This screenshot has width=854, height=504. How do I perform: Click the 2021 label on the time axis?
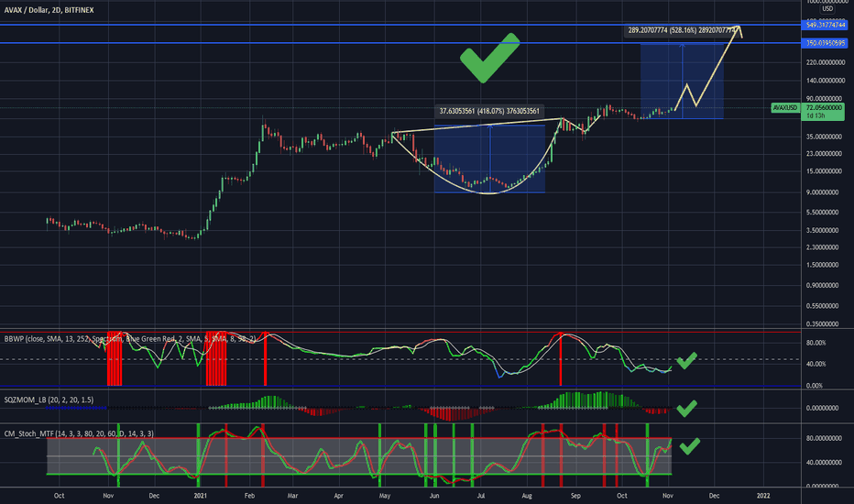coord(200,496)
